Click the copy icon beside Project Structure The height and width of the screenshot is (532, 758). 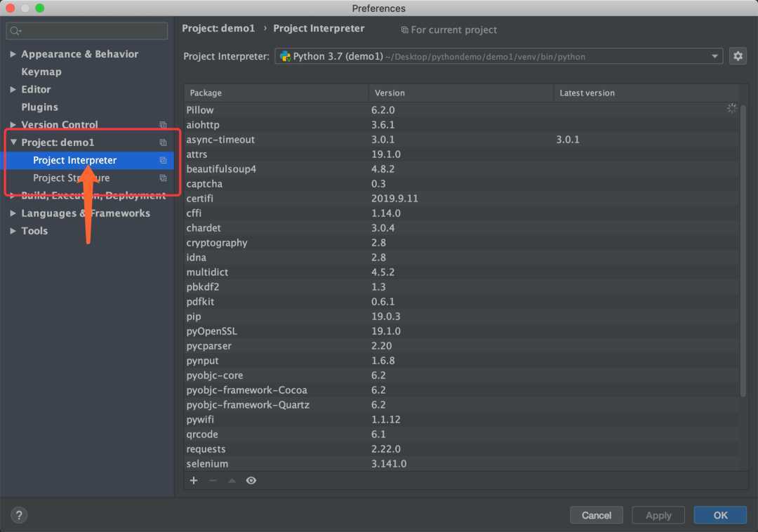click(164, 178)
